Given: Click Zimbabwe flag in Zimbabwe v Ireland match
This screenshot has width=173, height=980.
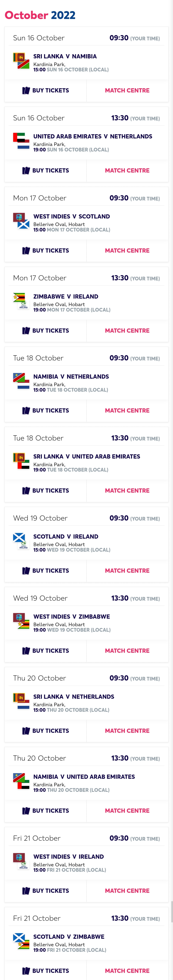Looking at the screenshot, I should point(19,297).
